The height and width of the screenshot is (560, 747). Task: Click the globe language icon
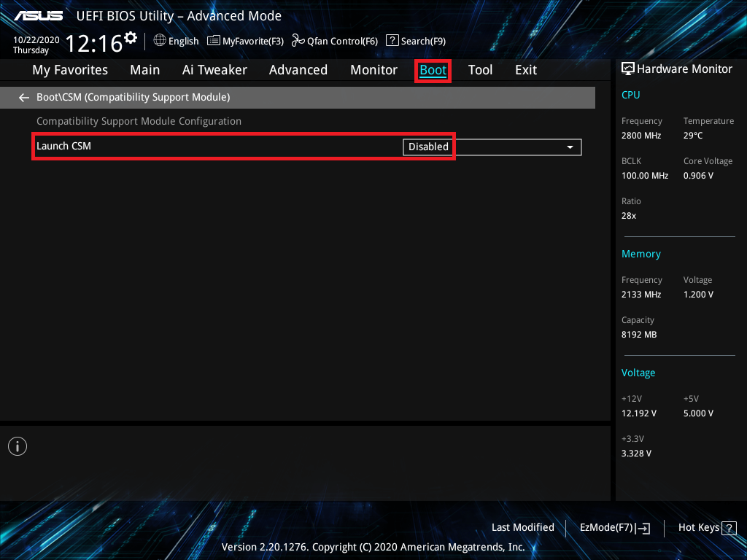160,41
